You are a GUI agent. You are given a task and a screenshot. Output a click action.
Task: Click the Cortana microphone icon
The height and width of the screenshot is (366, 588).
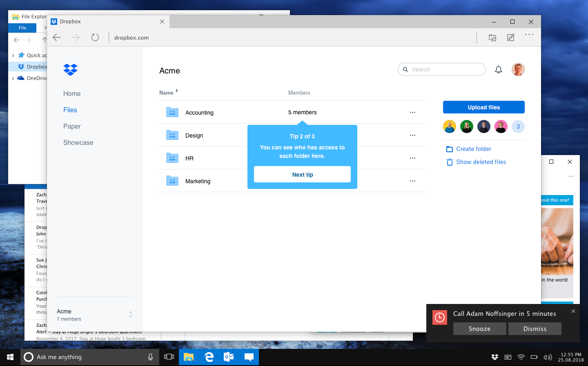tap(150, 357)
